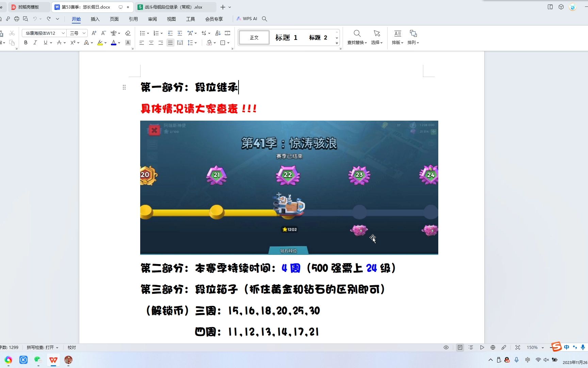Viewport: 588px width, 368px height.
Task: Switch to the xlsx spreadsheet tab
Action: pos(175,7)
